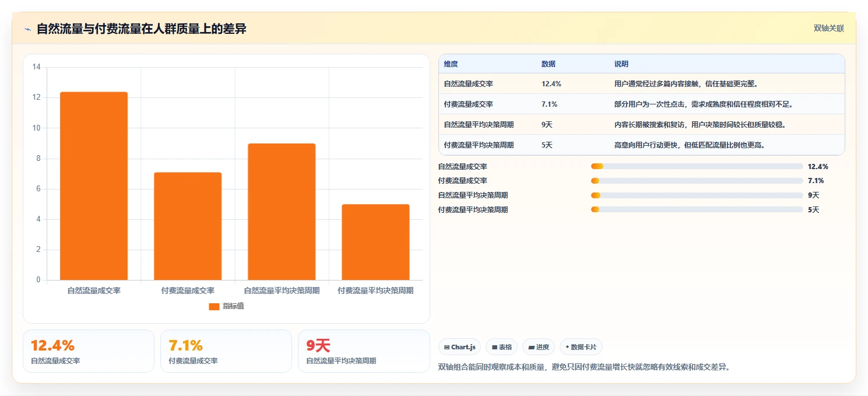868x396 pixels.
Task: Click the 维度 table column header
Action: coord(451,64)
